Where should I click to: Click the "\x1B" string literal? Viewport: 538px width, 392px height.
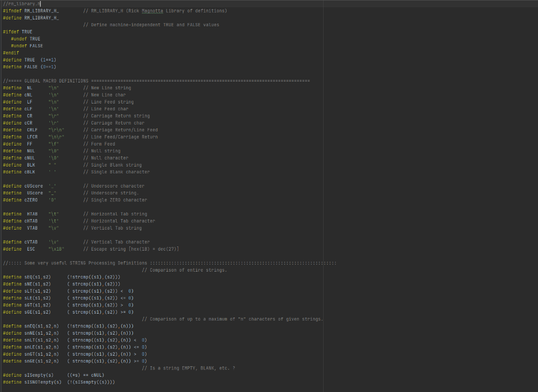(x=56, y=249)
